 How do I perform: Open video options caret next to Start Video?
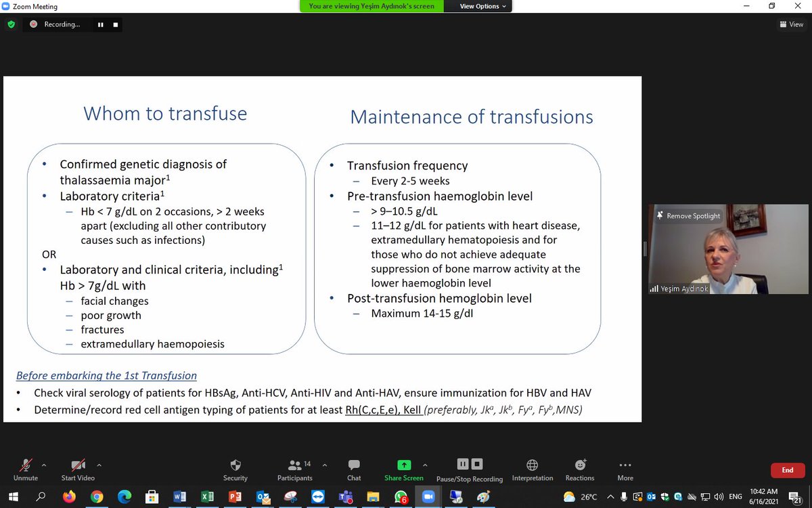[x=99, y=465]
